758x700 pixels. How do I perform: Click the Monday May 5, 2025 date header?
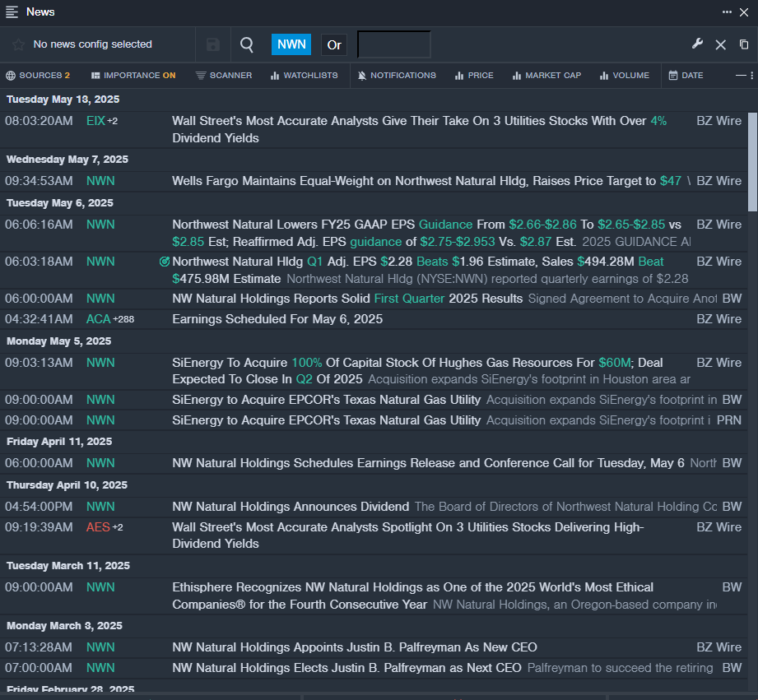point(59,341)
